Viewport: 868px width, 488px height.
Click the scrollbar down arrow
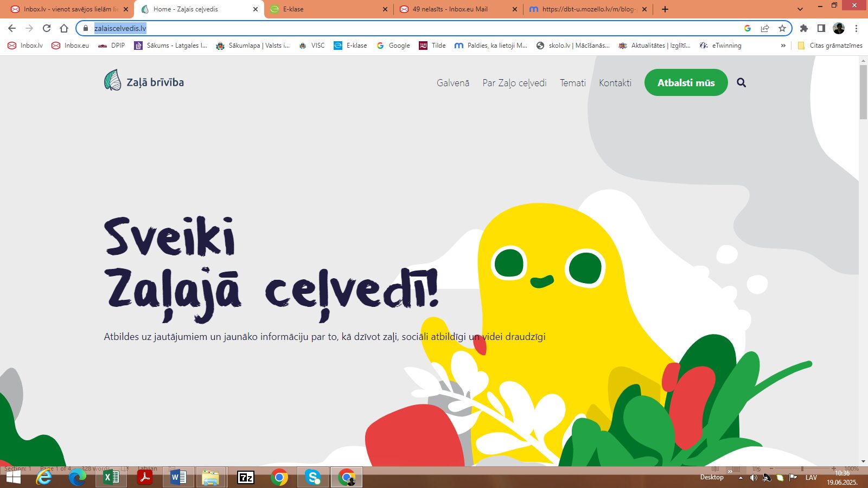coord(863,461)
